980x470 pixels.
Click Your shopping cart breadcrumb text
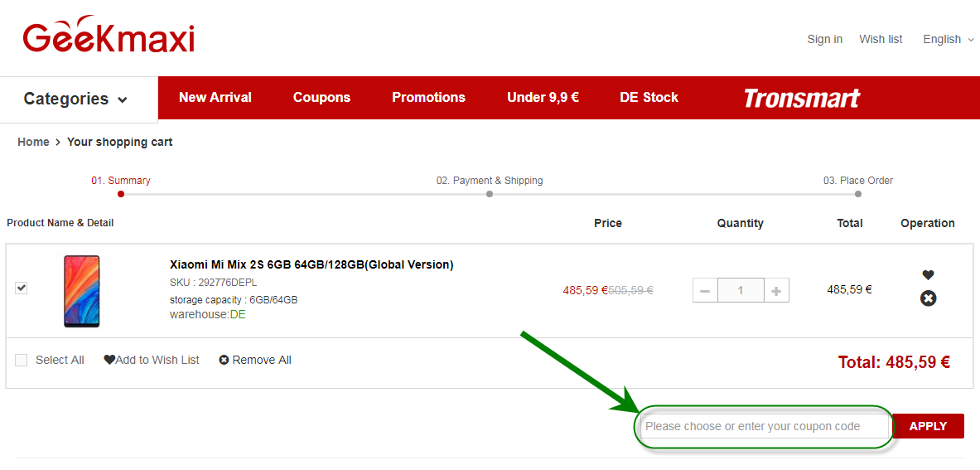click(x=119, y=142)
